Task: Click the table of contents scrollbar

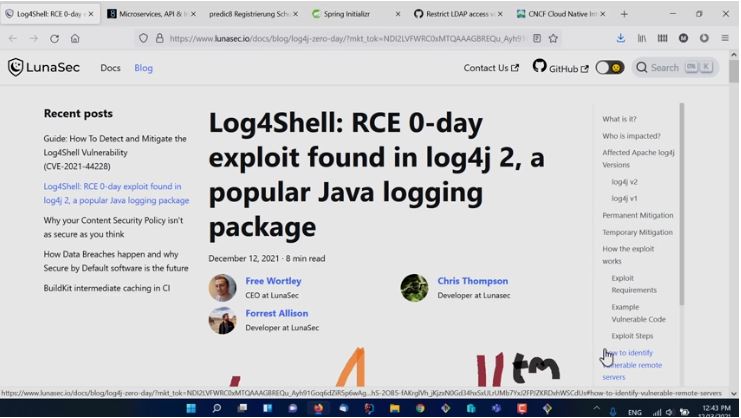Action: [x=681, y=204]
